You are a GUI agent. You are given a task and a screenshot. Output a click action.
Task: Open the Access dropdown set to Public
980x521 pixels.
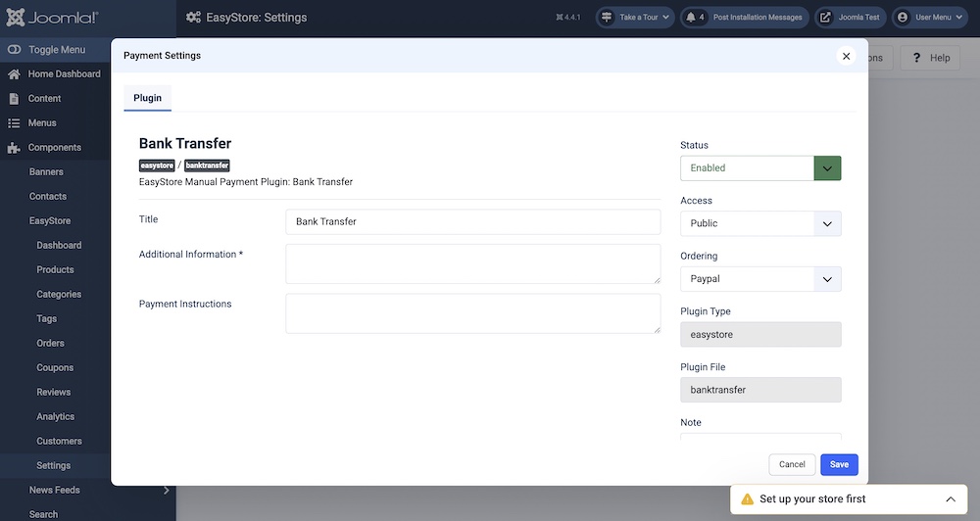[760, 223]
